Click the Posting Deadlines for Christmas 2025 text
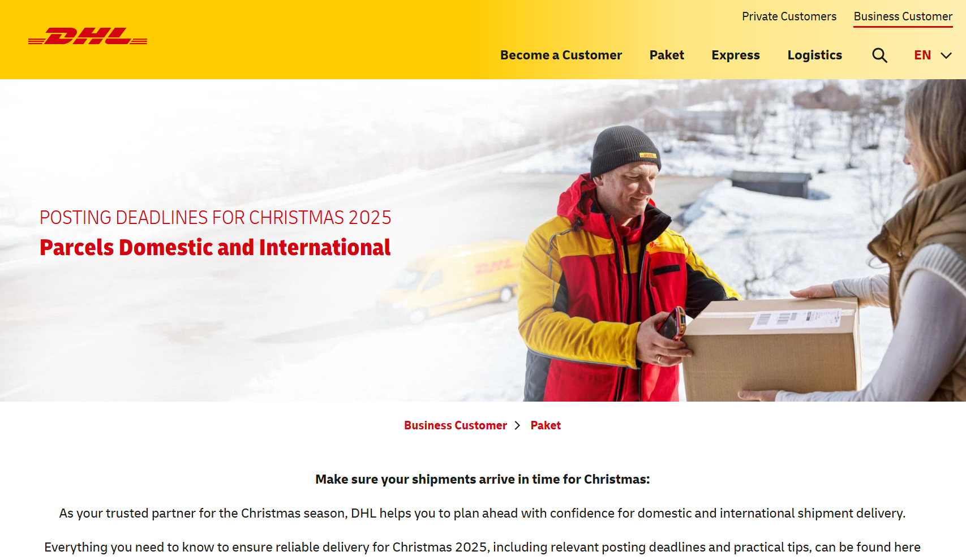Screen dimensions: 966x560 215,218
